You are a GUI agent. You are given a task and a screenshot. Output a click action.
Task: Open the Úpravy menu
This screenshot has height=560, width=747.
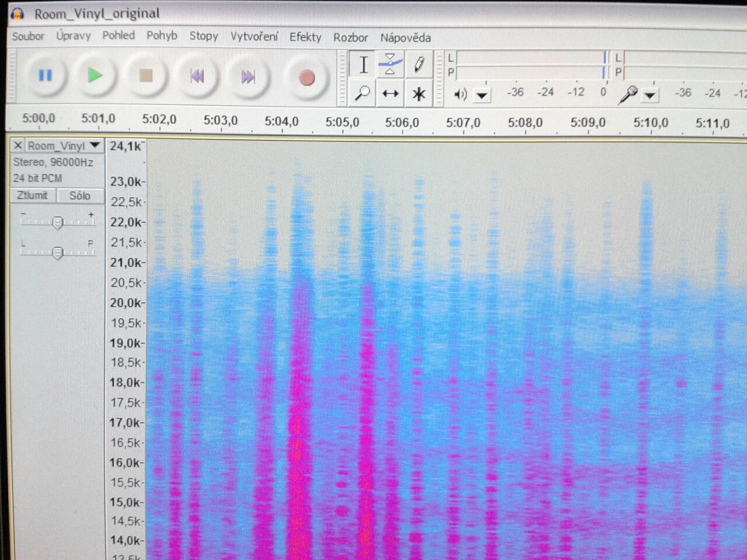pos(74,36)
